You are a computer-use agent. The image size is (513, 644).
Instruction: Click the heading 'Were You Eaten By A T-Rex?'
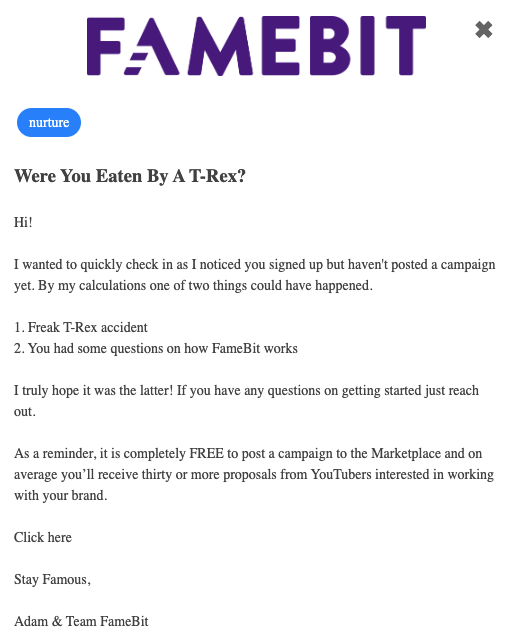pos(130,176)
